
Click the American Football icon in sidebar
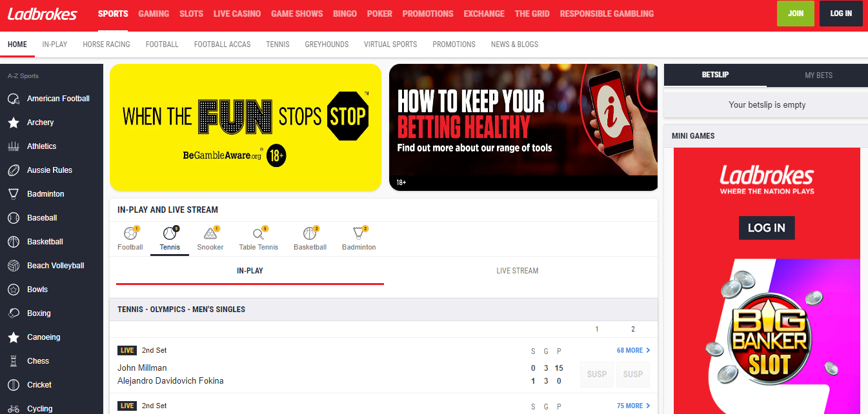pyautogui.click(x=13, y=99)
